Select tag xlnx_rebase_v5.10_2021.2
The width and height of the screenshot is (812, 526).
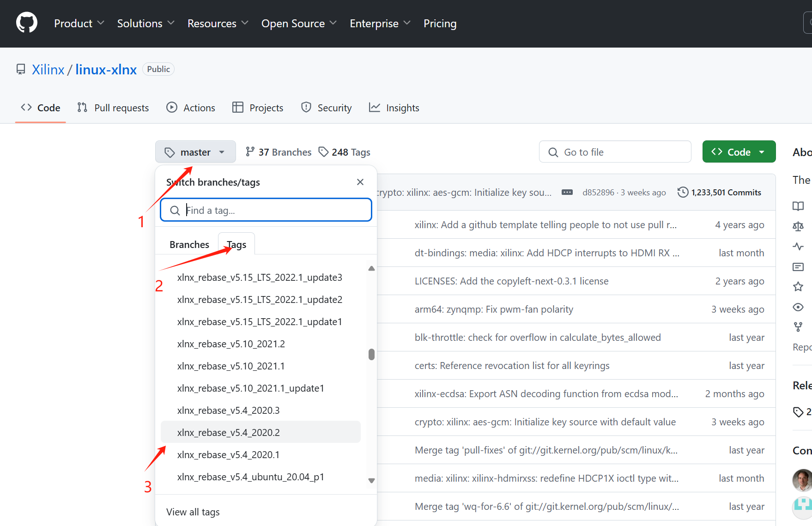[x=260, y=344]
